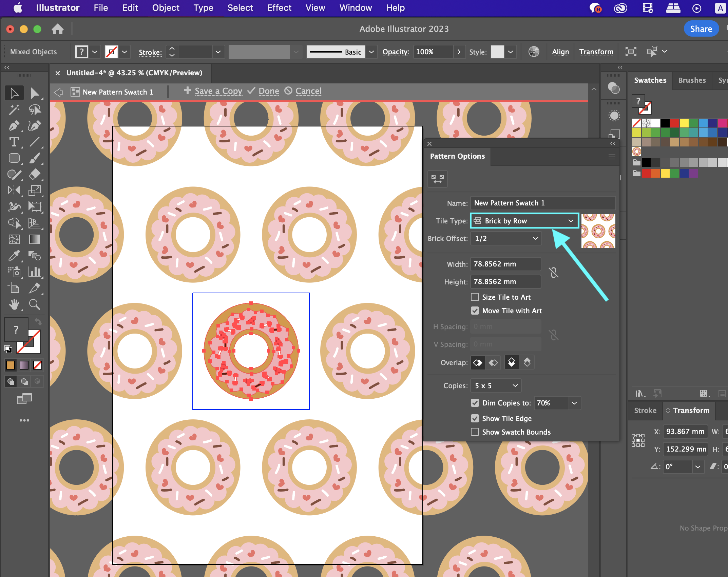Open the Effect menu
728x577 pixels.
[x=279, y=8]
